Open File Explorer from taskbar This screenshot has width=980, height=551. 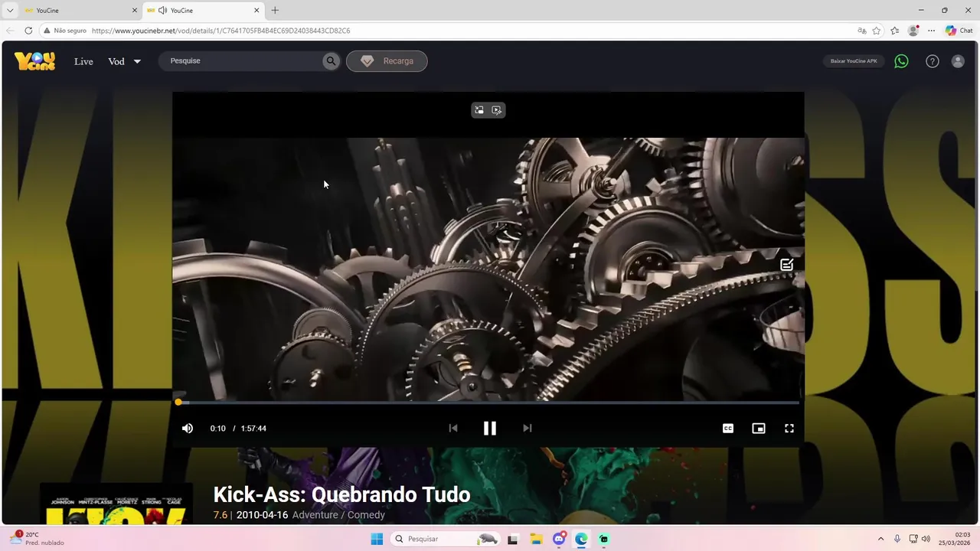[x=536, y=540]
